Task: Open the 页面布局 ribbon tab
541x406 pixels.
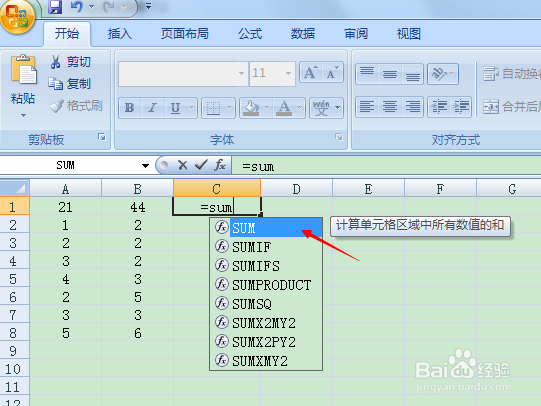Action: (185, 34)
